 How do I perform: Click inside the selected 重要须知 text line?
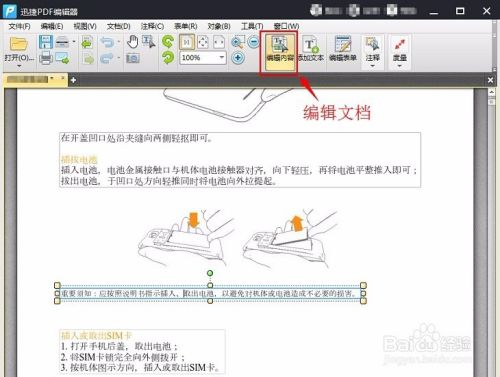click(x=210, y=293)
